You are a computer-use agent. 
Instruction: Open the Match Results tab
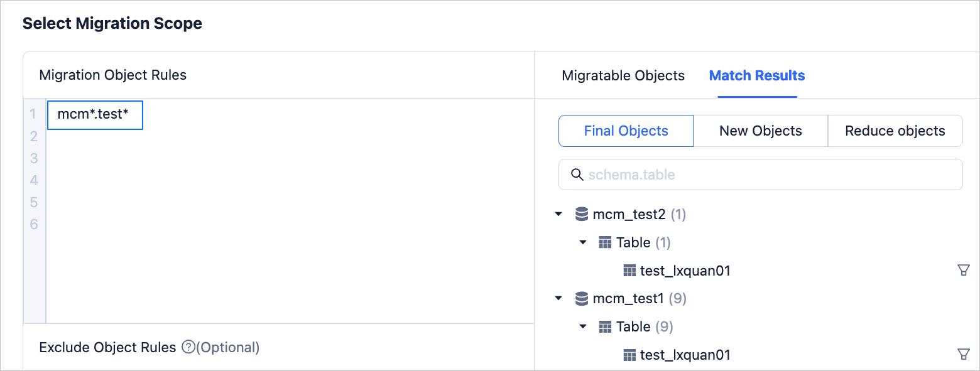(756, 76)
